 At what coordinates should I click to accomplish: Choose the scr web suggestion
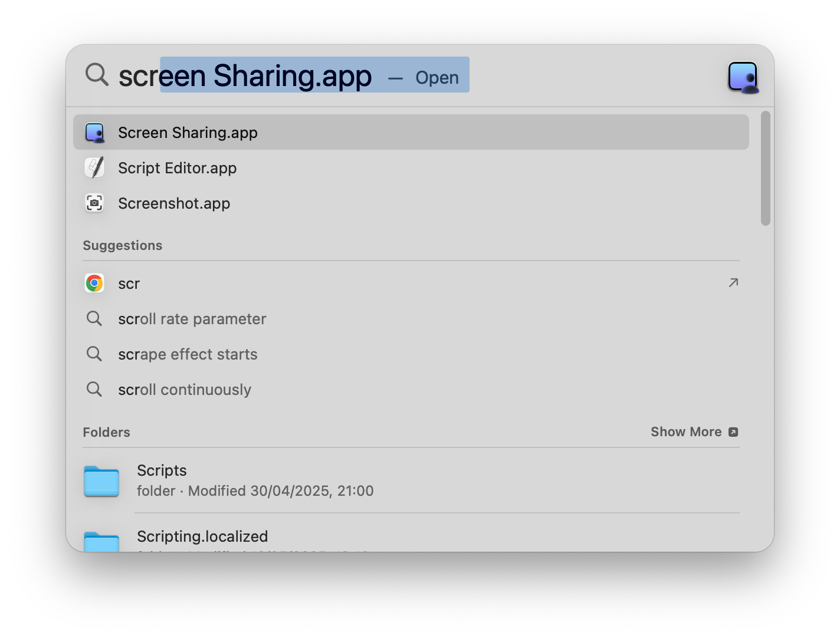point(411,284)
